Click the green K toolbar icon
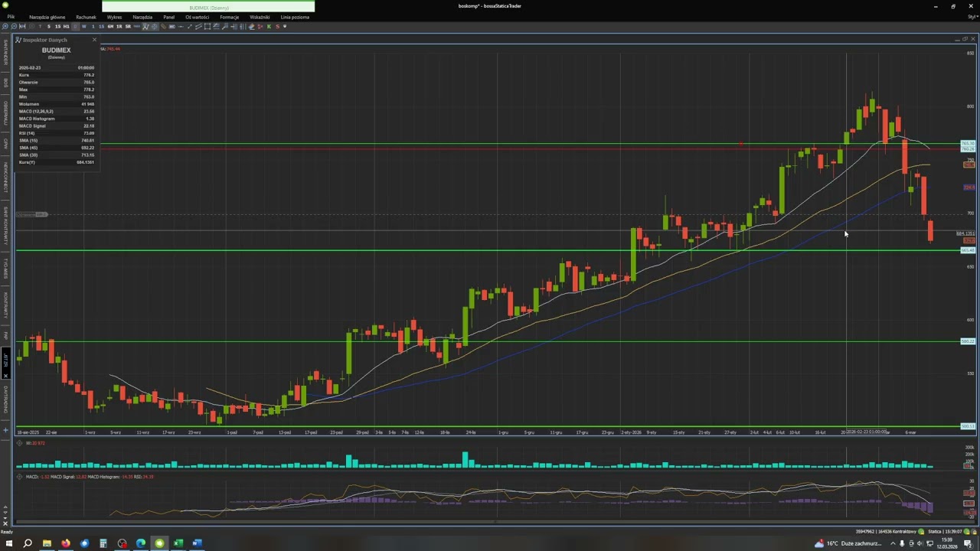Screen dimensions: 980x551 coord(269,26)
